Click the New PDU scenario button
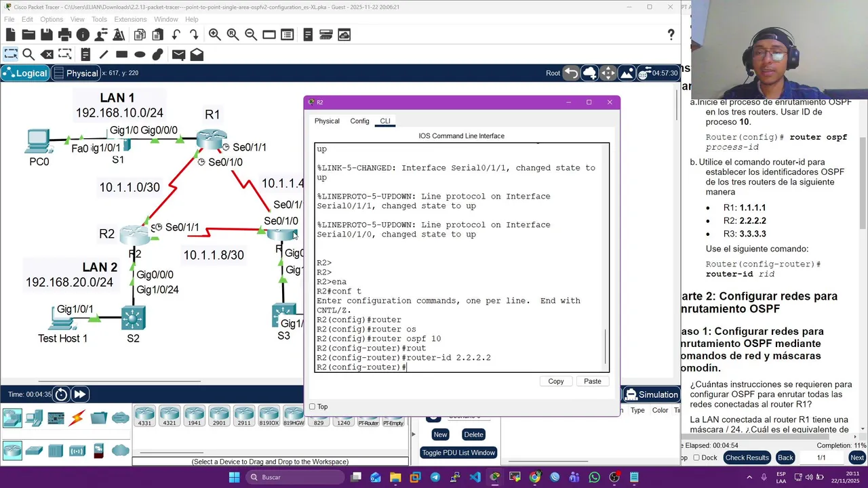868x488 pixels. click(x=440, y=434)
